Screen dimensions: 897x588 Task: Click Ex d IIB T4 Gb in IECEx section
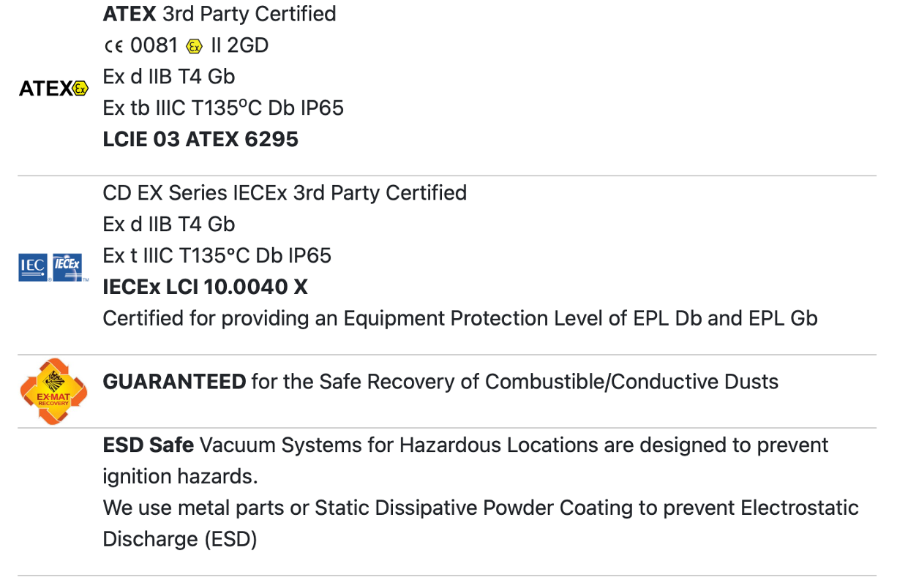[169, 225]
